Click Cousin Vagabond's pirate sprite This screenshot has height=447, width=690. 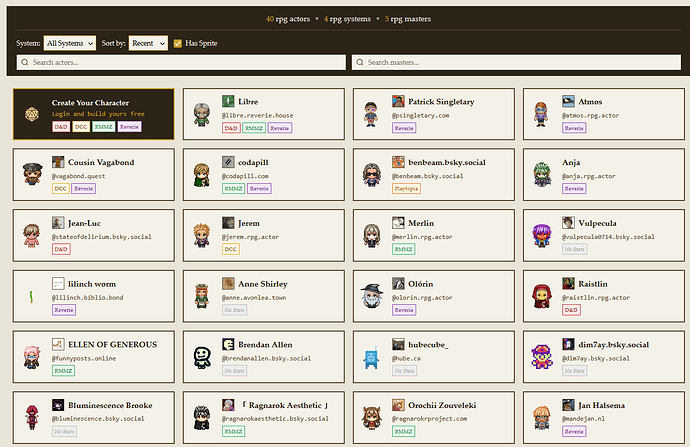[x=32, y=174]
